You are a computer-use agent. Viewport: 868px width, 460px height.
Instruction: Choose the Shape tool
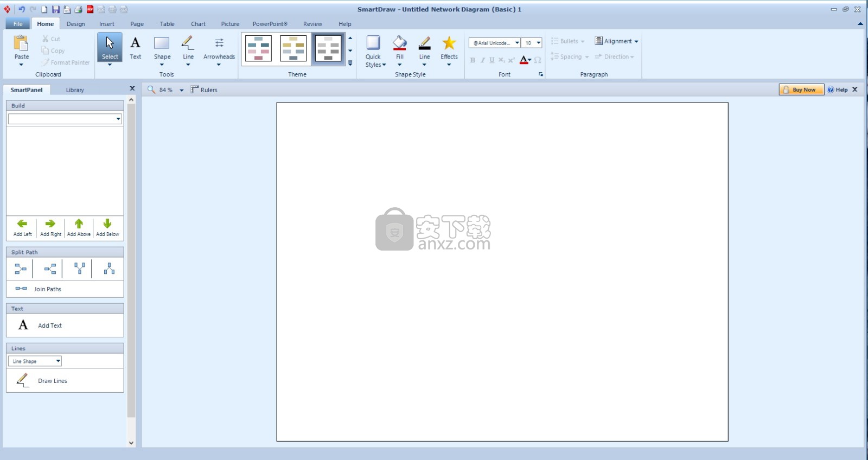162,48
